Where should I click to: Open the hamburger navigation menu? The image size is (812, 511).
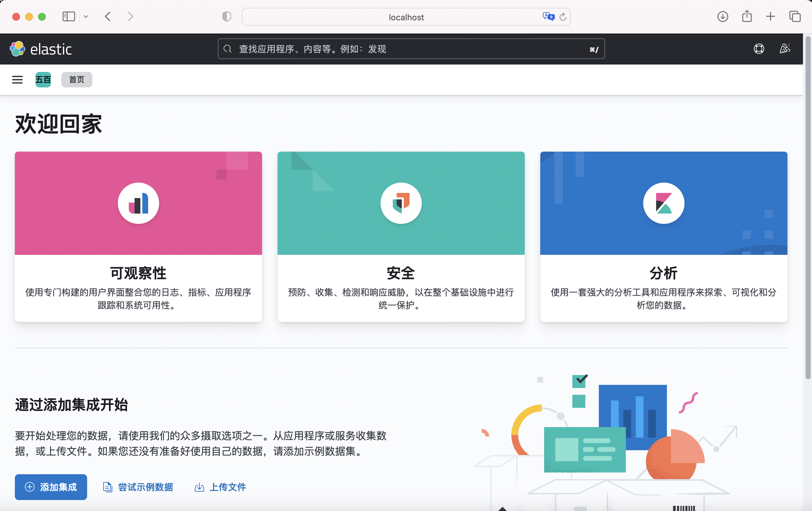pos(17,80)
